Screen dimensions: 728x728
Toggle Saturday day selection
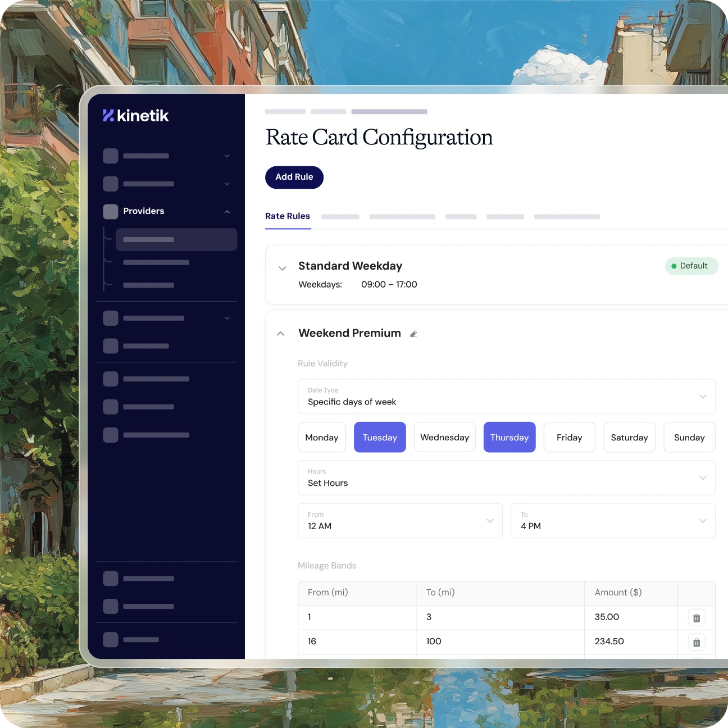coord(630,437)
